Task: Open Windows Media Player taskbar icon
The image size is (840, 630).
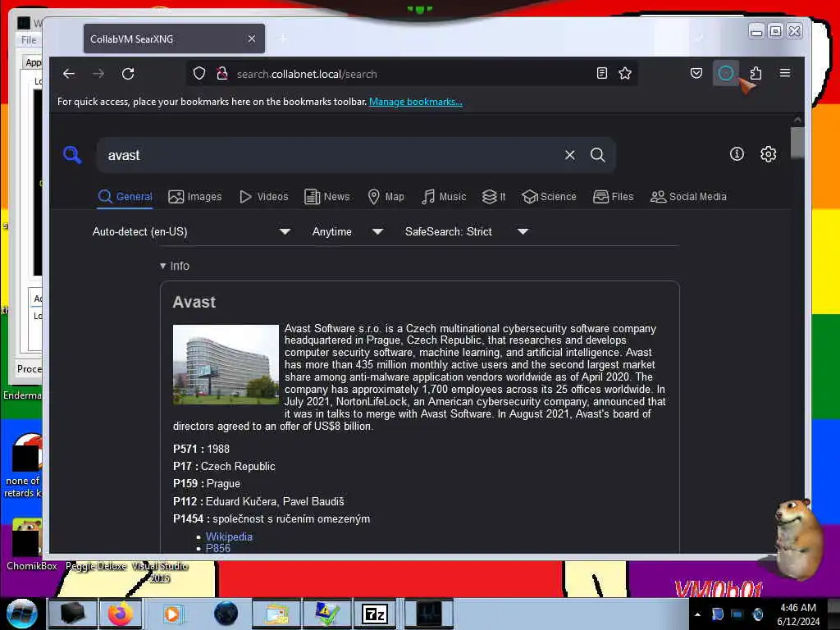Action: [171, 614]
